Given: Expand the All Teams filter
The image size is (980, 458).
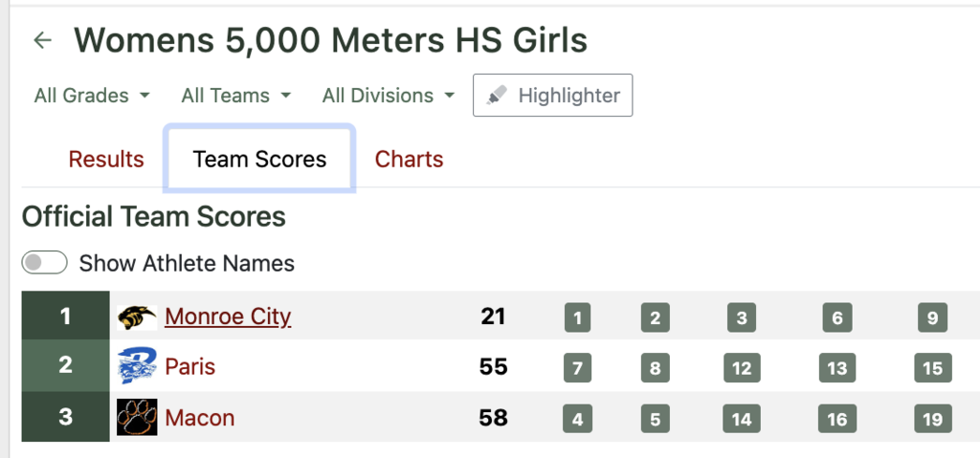Looking at the screenshot, I should (237, 96).
